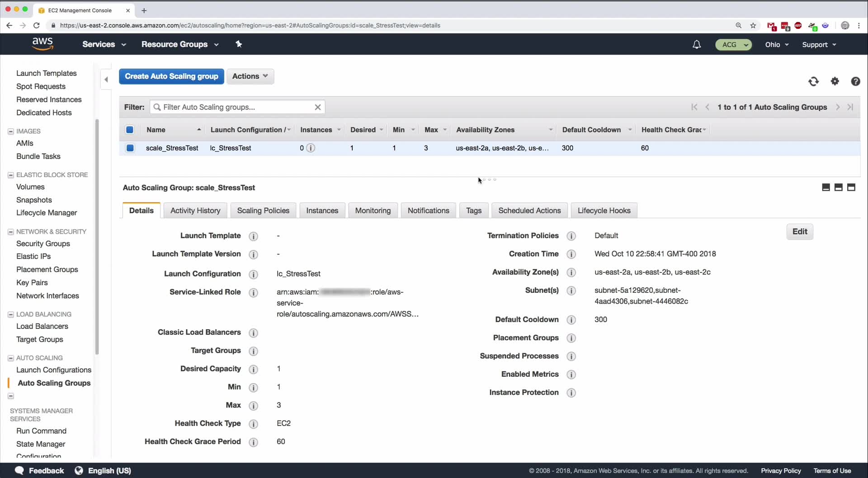This screenshot has width=868, height=478.
Task: Open table settings gear icon
Action: click(835, 81)
